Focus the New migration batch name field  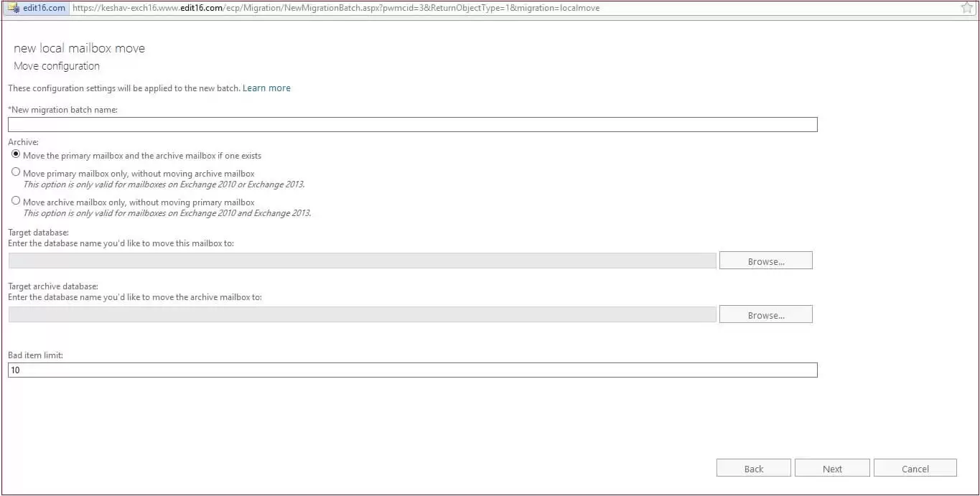[412, 125]
